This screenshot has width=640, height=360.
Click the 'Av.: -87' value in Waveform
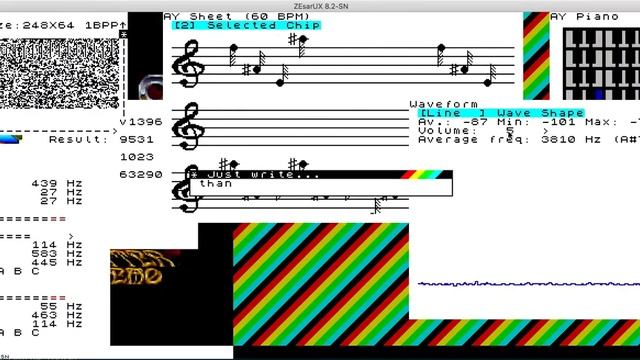pos(453,122)
